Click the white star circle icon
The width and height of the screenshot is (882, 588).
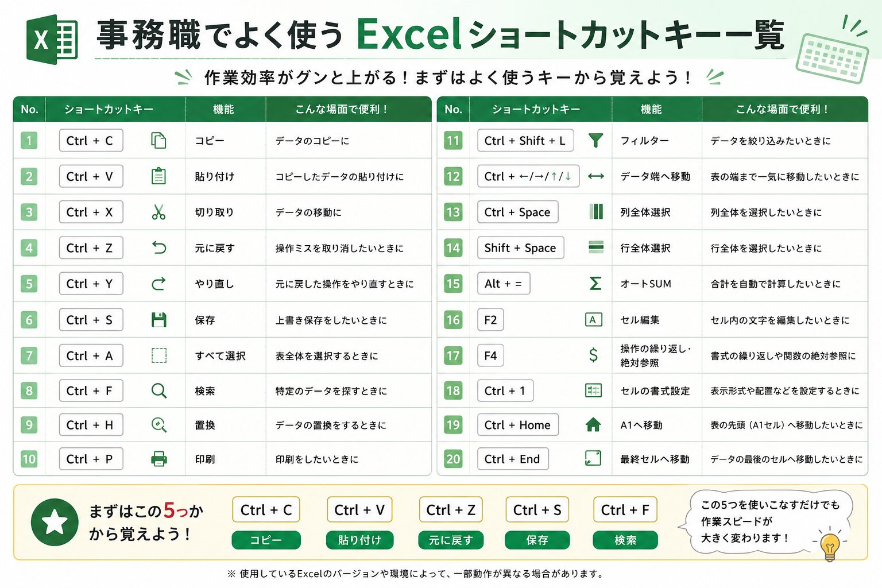pos(55,522)
